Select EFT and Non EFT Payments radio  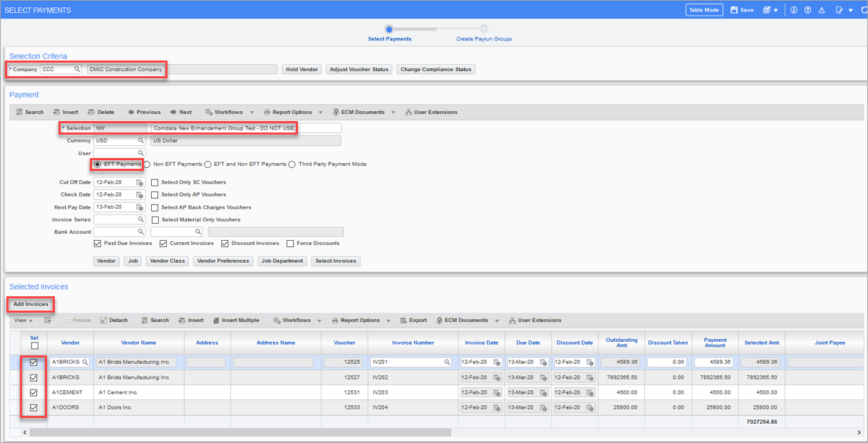(x=207, y=165)
